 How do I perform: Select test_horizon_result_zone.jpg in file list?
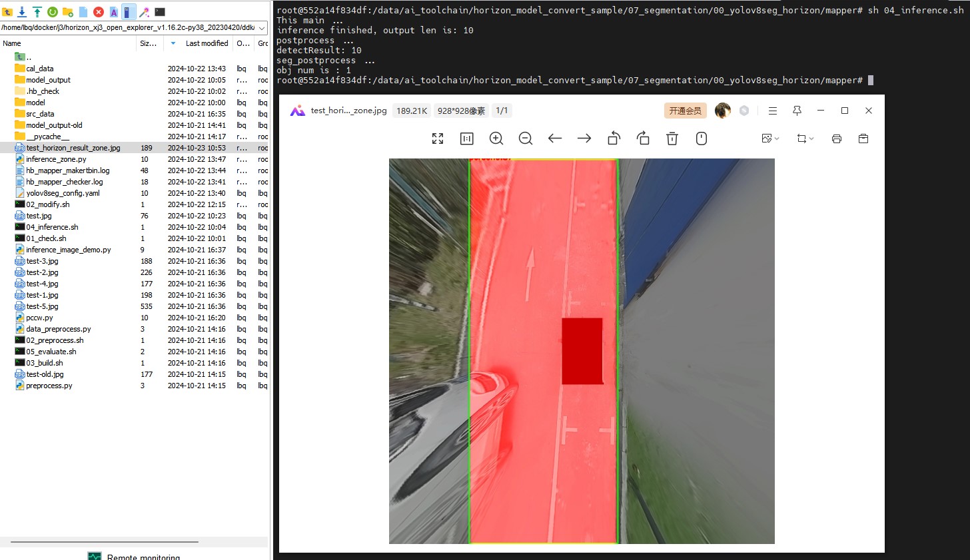click(73, 148)
